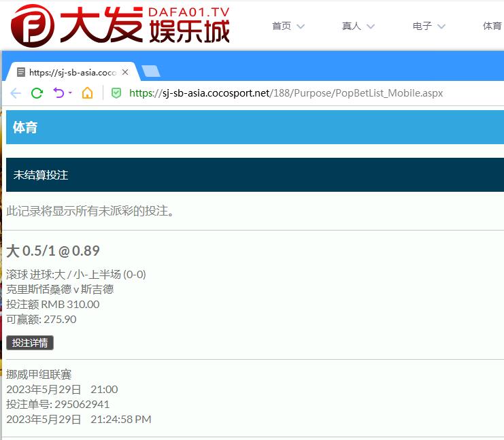Select the sj-sb-asia.coco tab

click(x=72, y=72)
